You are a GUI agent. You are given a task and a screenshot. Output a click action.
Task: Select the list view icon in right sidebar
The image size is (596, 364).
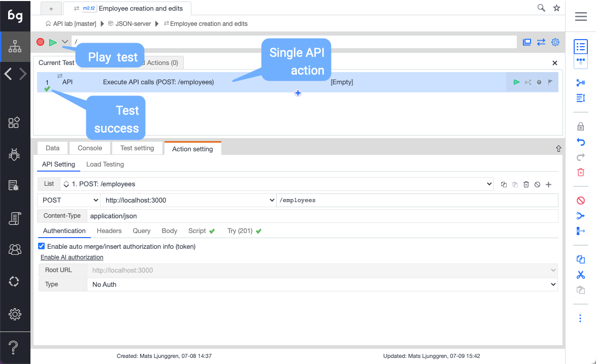pos(581,47)
